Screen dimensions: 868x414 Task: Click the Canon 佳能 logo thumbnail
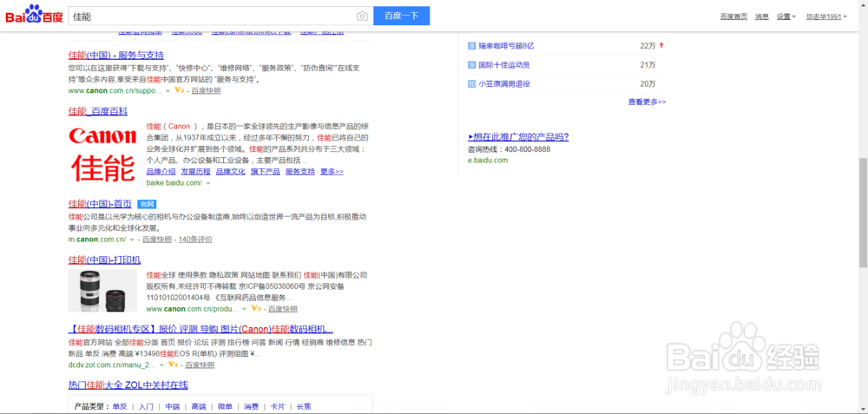[103, 154]
